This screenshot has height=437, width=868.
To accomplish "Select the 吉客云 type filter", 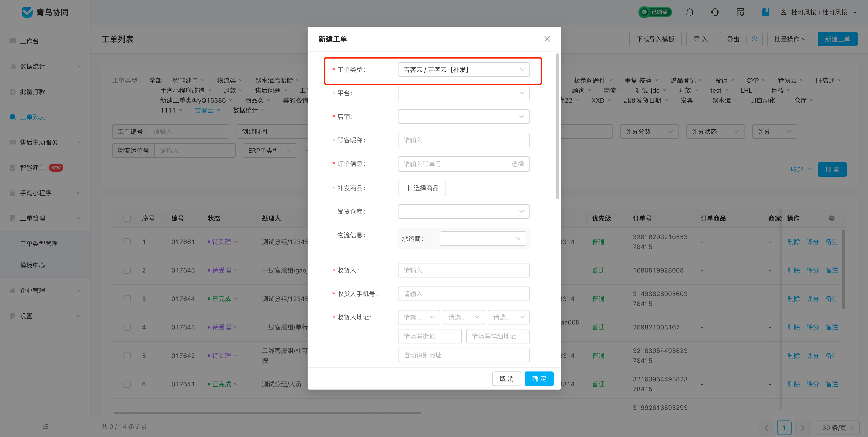I will pyautogui.click(x=207, y=110).
